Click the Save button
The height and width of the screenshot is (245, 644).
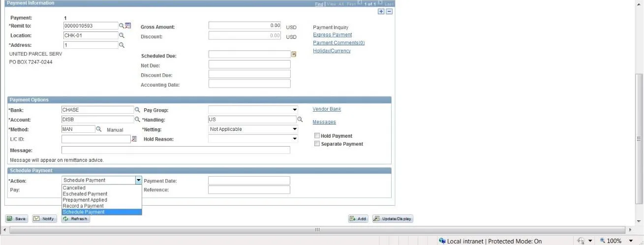click(17, 218)
